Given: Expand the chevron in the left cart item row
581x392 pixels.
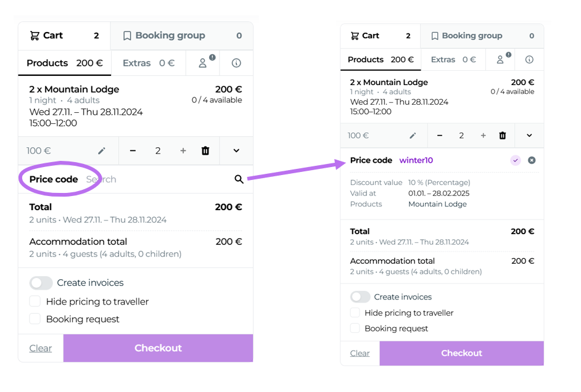Looking at the screenshot, I should pos(236,151).
